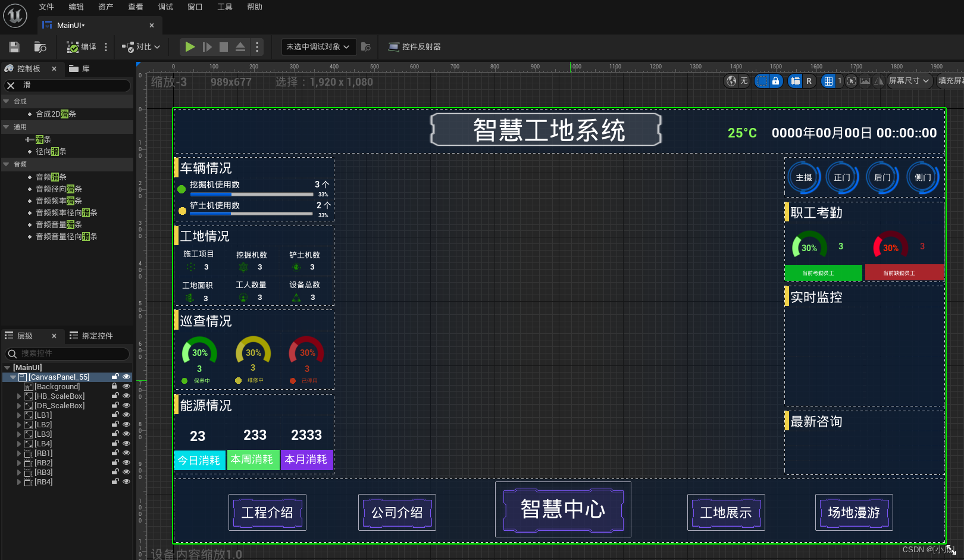Click the 挖掘机使用数 progress bar
Viewport: 964px width, 560px height.
coord(251,195)
